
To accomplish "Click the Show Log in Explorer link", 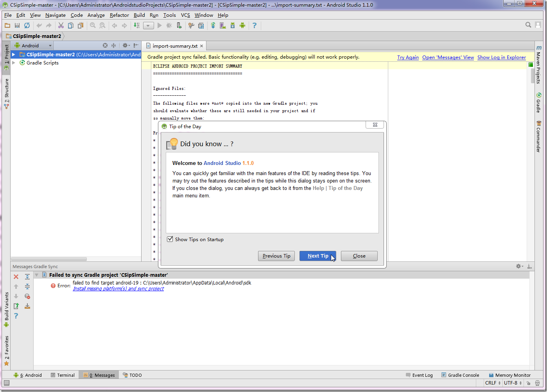I will (502, 57).
